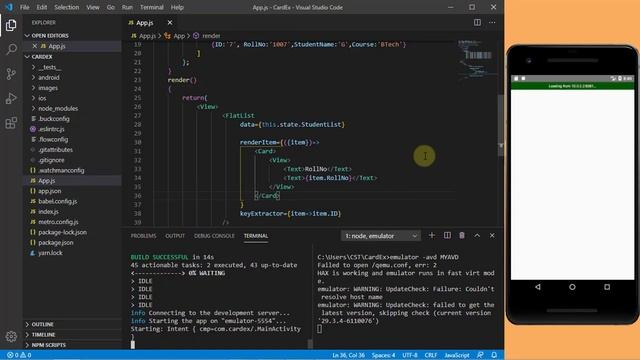Open the Explorer view in activity bar
640x360 pixels.
coord(11,25)
